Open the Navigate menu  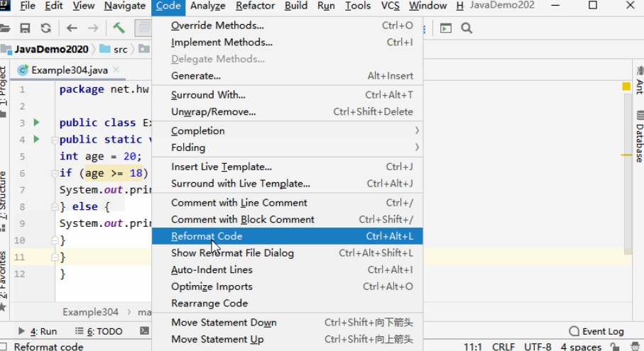tap(125, 6)
